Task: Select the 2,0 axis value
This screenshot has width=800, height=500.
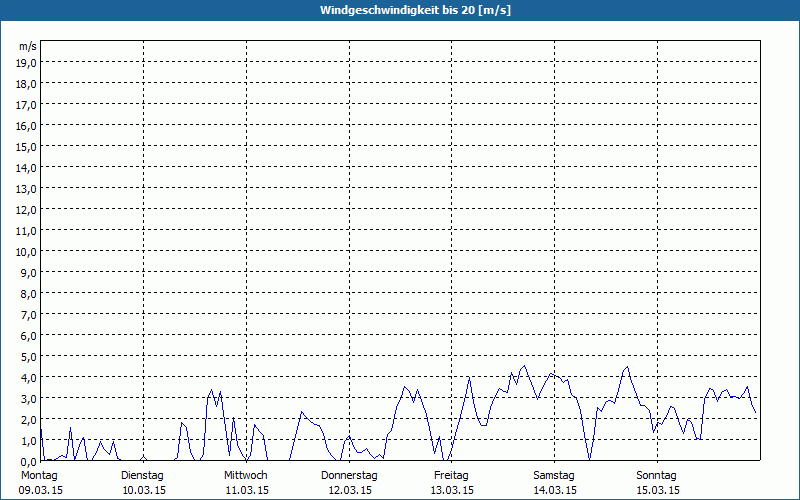Action: click(28, 420)
